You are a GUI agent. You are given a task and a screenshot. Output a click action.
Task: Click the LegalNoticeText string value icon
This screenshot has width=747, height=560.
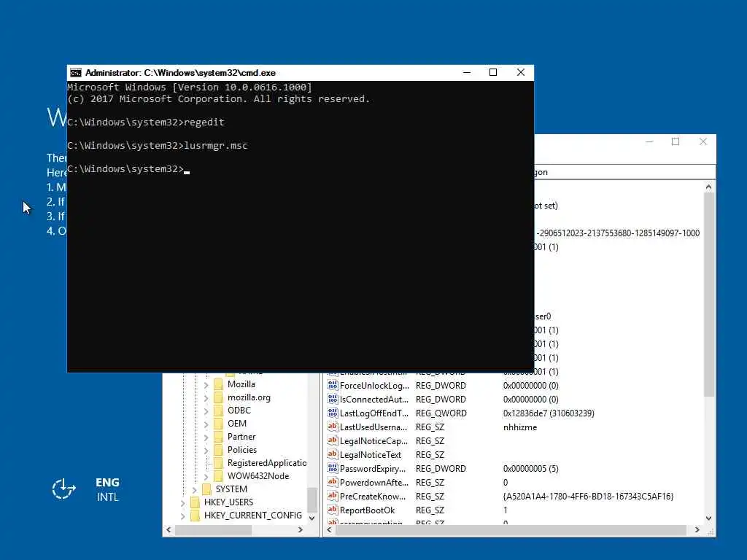[333, 454]
